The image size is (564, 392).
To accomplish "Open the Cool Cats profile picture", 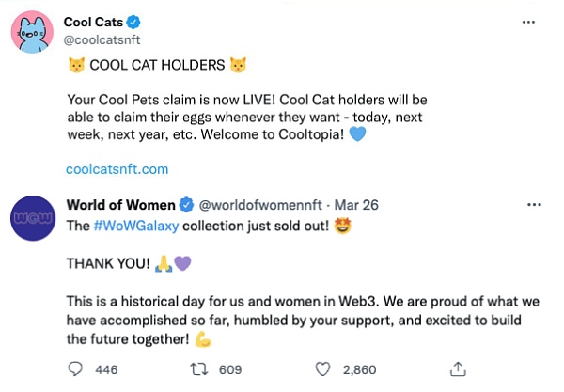I will click(x=34, y=35).
